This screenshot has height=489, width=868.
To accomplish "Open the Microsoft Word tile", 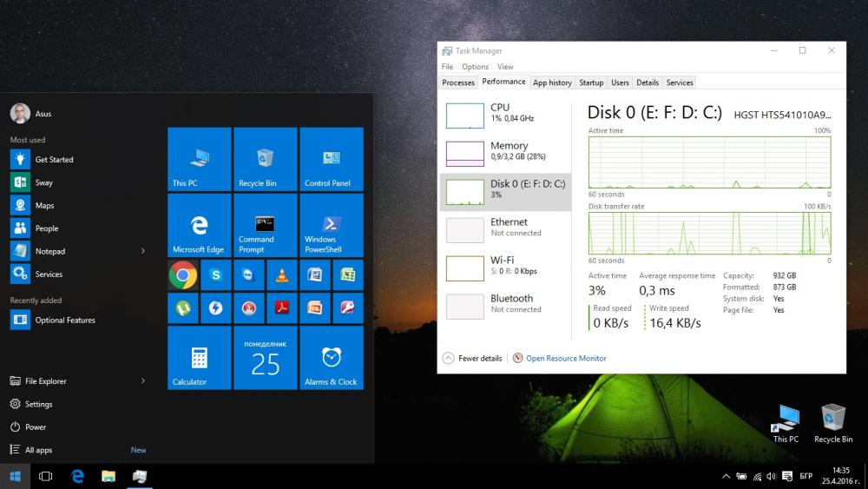I will tap(314, 274).
